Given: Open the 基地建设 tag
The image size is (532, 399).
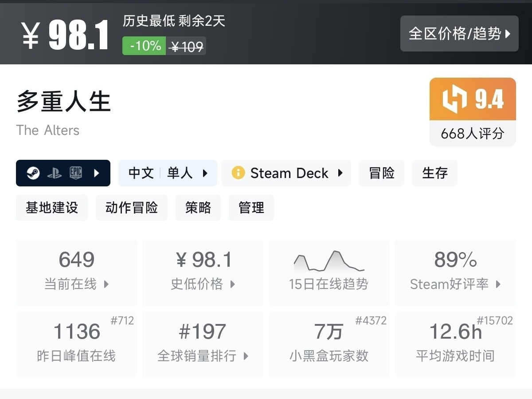Looking at the screenshot, I should (52, 208).
